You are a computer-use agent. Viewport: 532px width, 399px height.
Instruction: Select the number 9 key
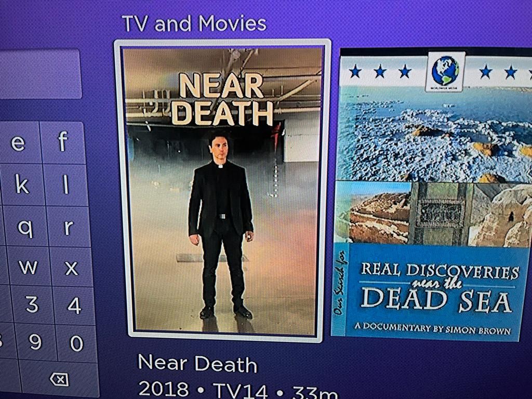(x=36, y=342)
